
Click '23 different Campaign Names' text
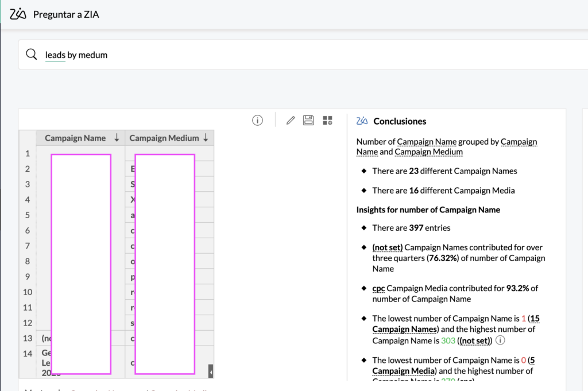point(463,171)
